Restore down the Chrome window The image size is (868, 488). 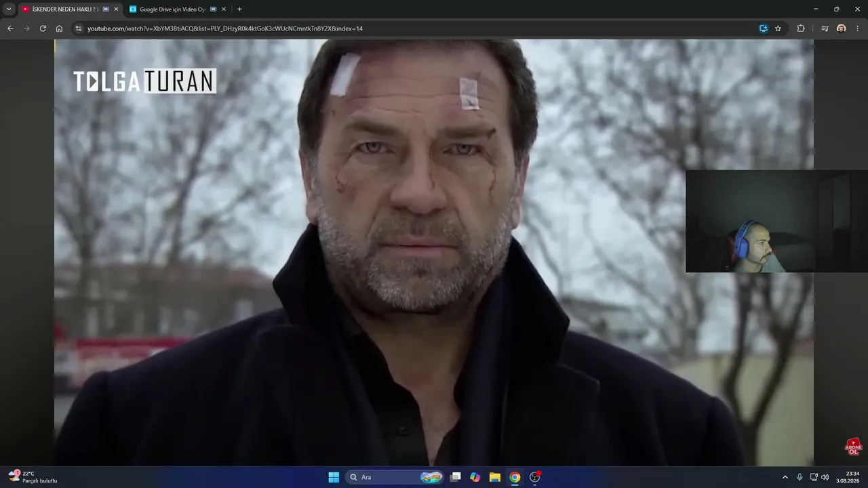click(x=837, y=9)
